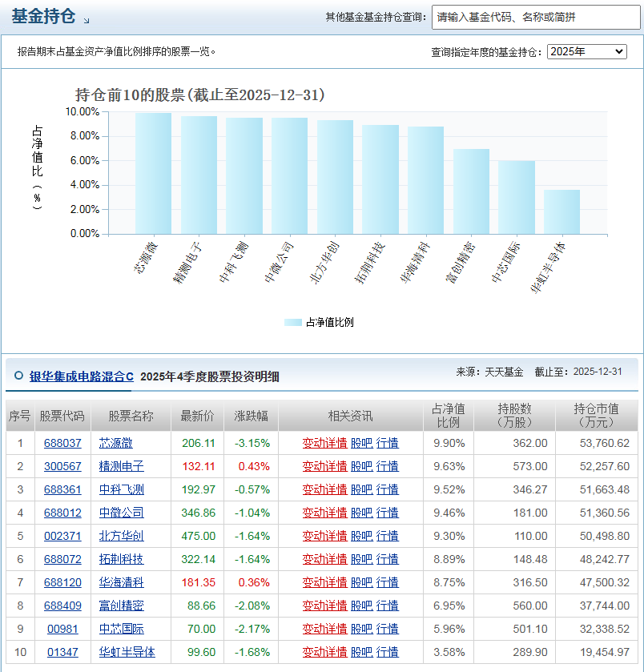Image resolution: width=644 pixels, height=672 pixels.
Task: Click the 最新价 column header
Action: click(x=197, y=416)
